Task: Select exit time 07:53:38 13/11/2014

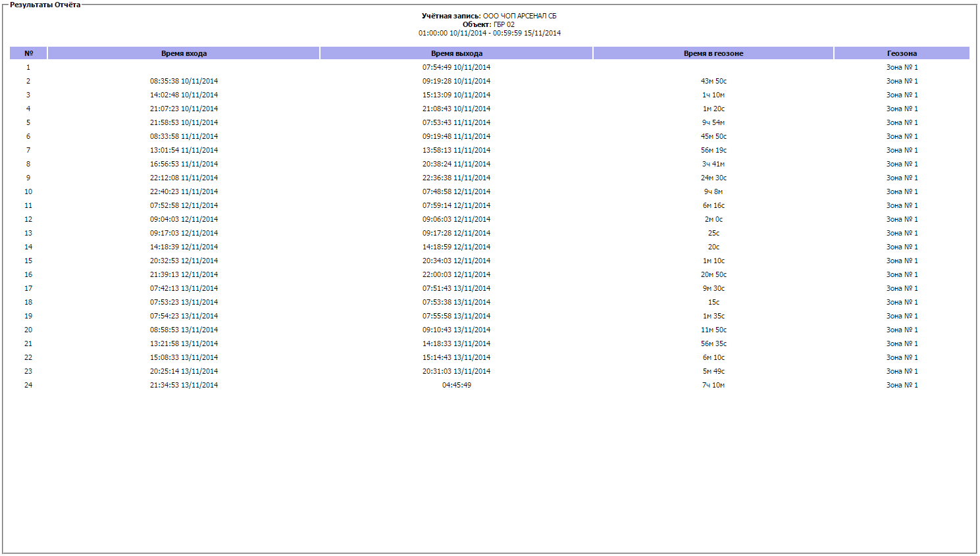Action: [x=456, y=302]
